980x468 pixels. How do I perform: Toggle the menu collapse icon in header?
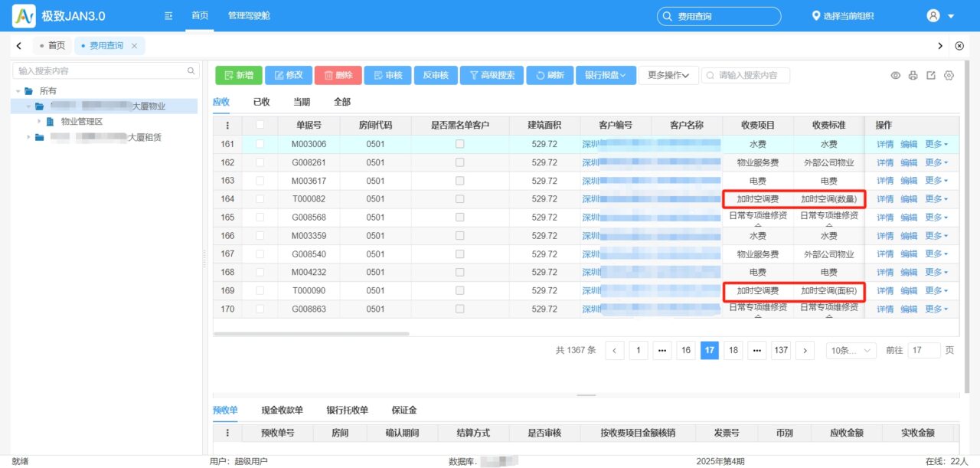(168, 16)
